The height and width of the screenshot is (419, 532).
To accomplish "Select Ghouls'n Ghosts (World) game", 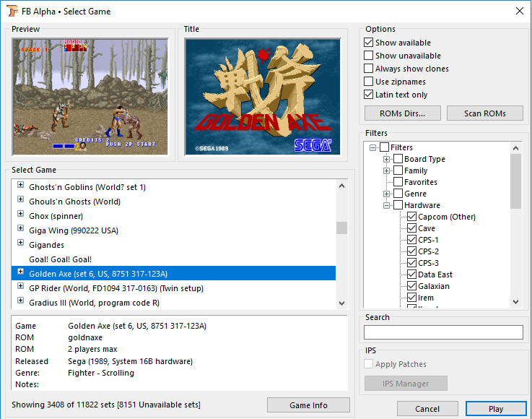I will (x=74, y=202).
